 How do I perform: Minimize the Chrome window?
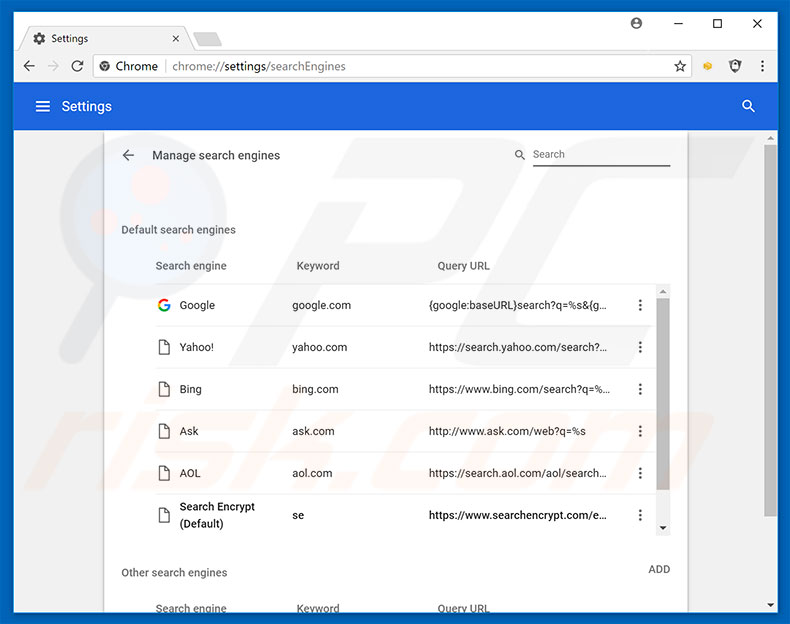pos(678,23)
